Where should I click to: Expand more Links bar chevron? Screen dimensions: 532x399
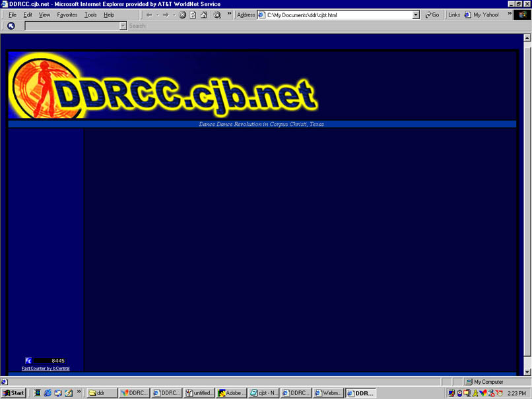510,14
